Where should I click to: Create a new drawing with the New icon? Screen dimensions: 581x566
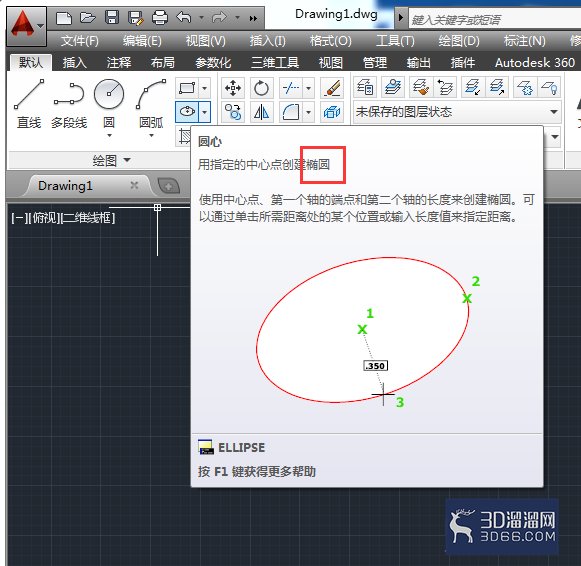click(64, 18)
